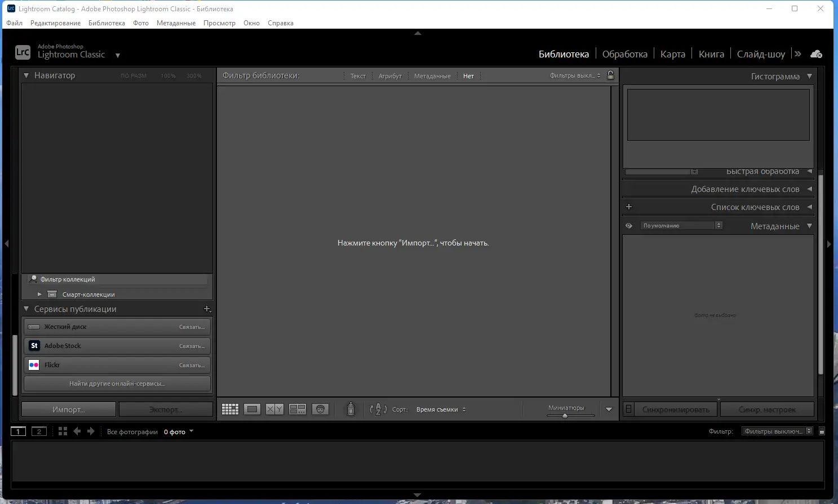Image resolution: width=838 pixels, height=504 pixels.
Task: Expand the Список ключевых слов panel
Action: coord(809,207)
